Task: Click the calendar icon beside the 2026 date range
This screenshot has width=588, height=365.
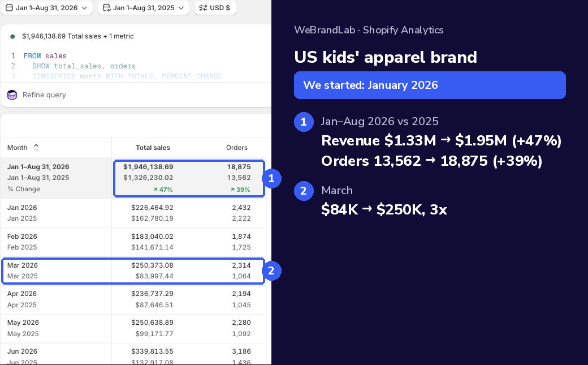Action: point(10,7)
